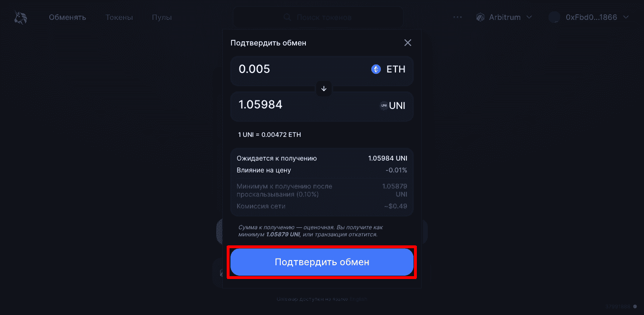This screenshot has width=644, height=315.
Task: Click the Uniswap unicorn logo
Action: 20,18
